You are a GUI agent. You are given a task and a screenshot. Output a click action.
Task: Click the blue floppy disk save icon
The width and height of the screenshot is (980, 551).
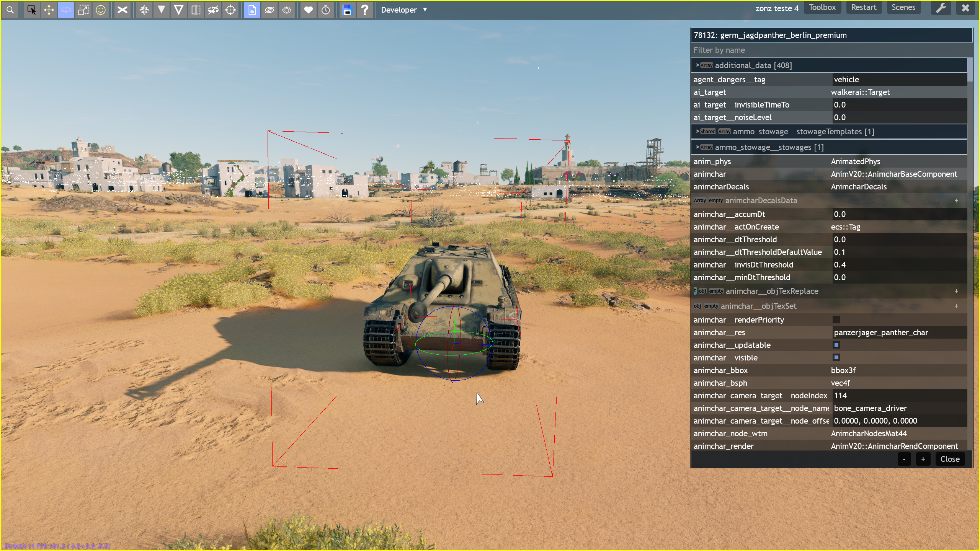[347, 10]
